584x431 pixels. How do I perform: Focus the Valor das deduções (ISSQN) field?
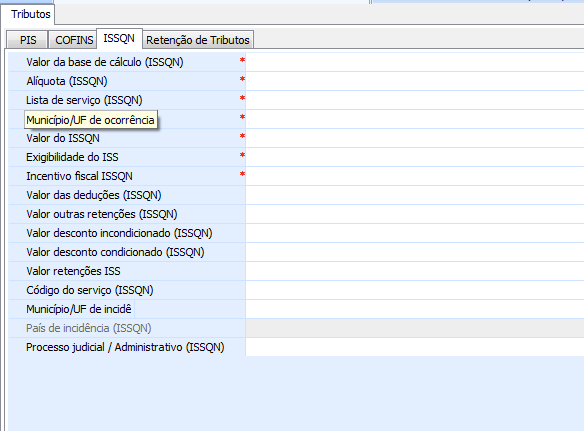point(415,195)
